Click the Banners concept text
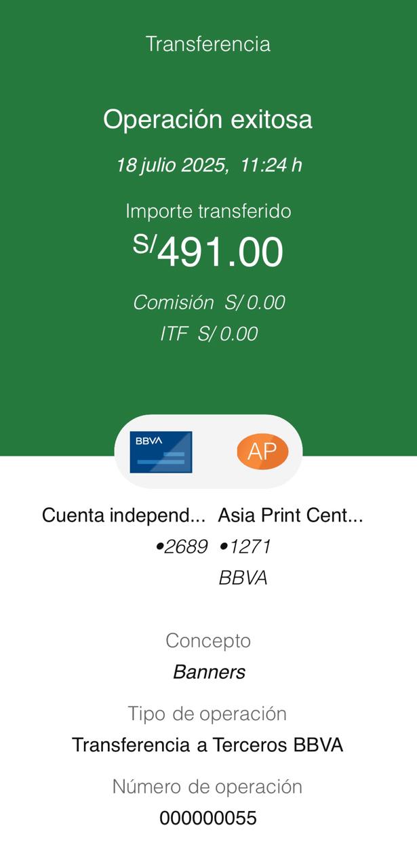417x868 pixels. [x=208, y=672]
